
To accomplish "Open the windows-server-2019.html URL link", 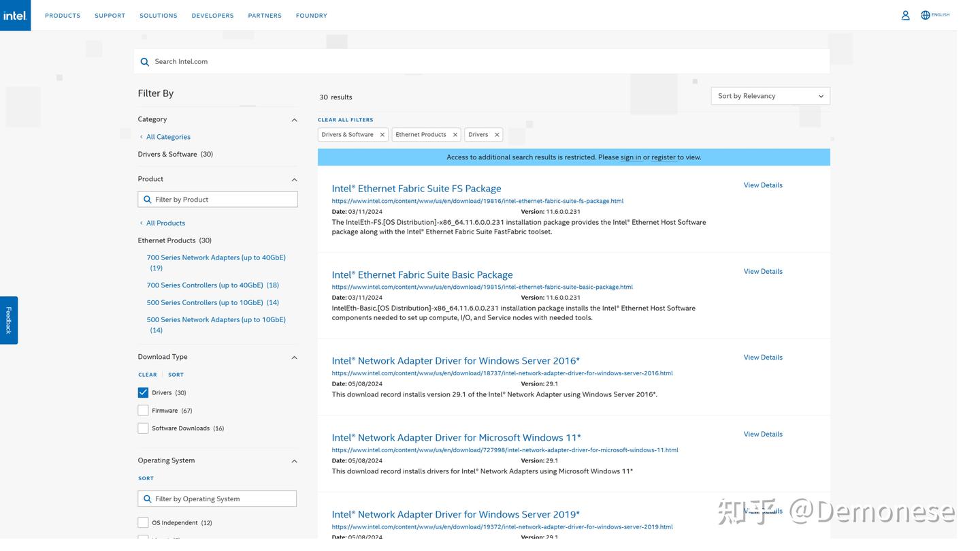I will click(502, 527).
